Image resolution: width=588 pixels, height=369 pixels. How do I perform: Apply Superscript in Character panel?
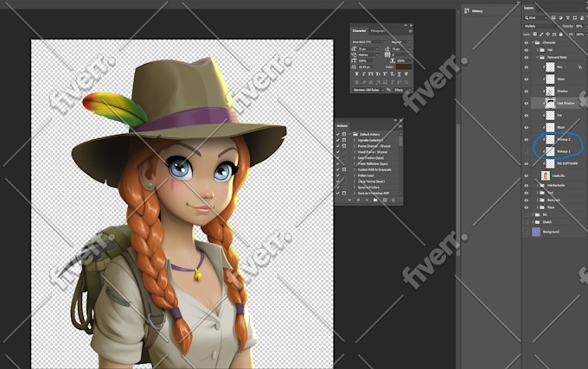385,74
